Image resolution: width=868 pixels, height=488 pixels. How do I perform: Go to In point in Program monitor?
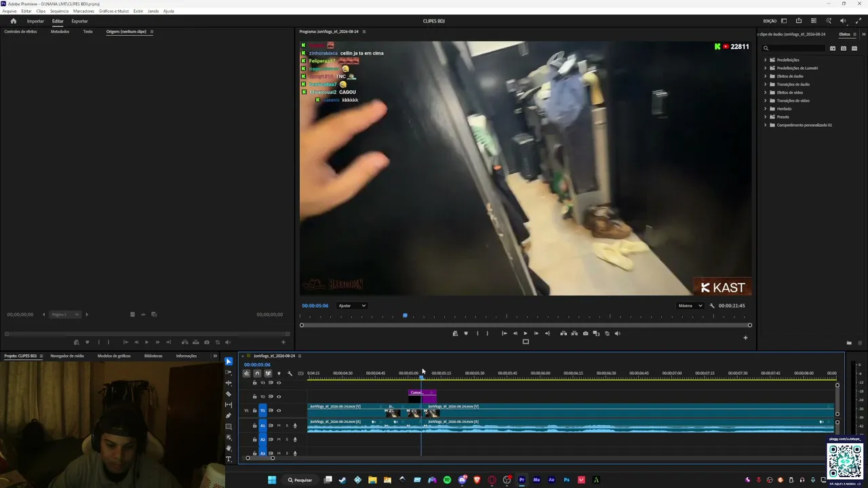point(504,333)
